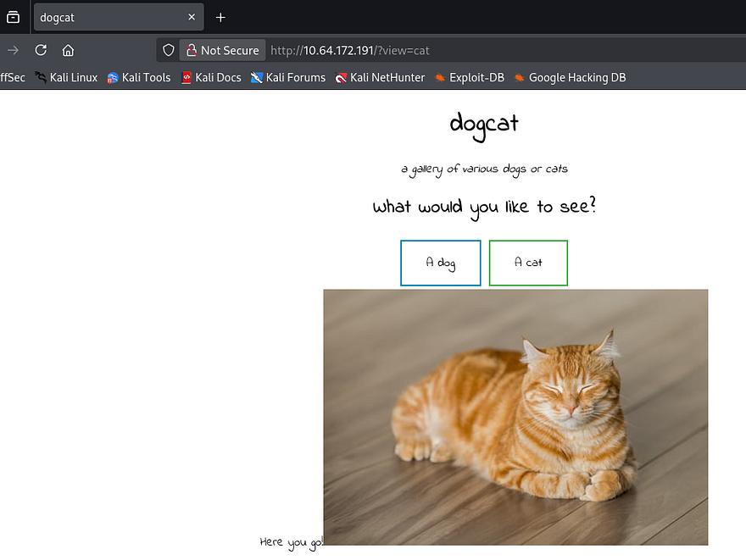Image resolution: width=746 pixels, height=560 pixels.
Task: Open the Exploit-DB bookmark
Action: coord(469,77)
